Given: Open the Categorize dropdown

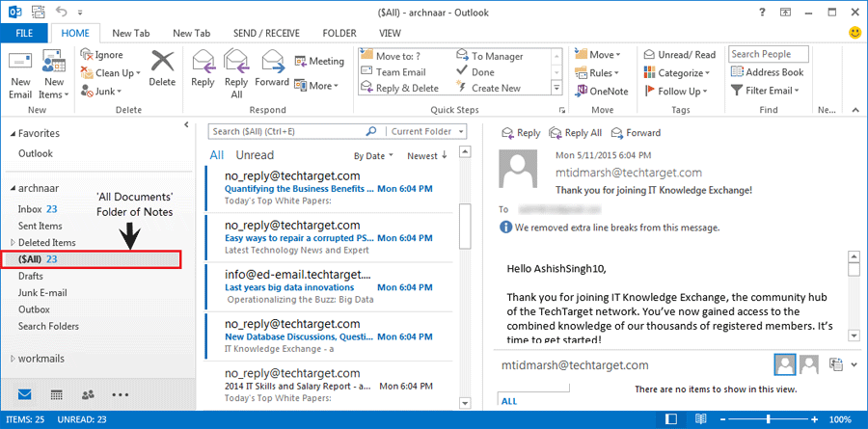Looking at the screenshot, I should tap(677, 73).
